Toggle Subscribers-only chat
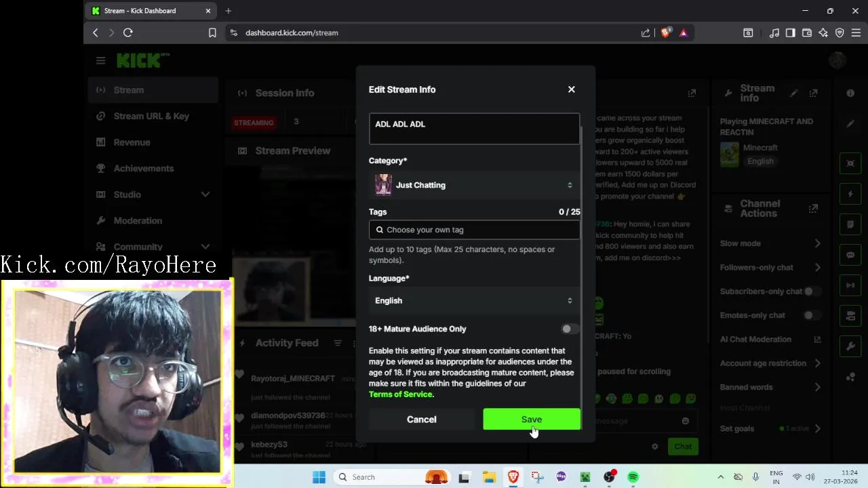Image resolution: width=868 pixels, height=488 pixels. click(812, 291)
